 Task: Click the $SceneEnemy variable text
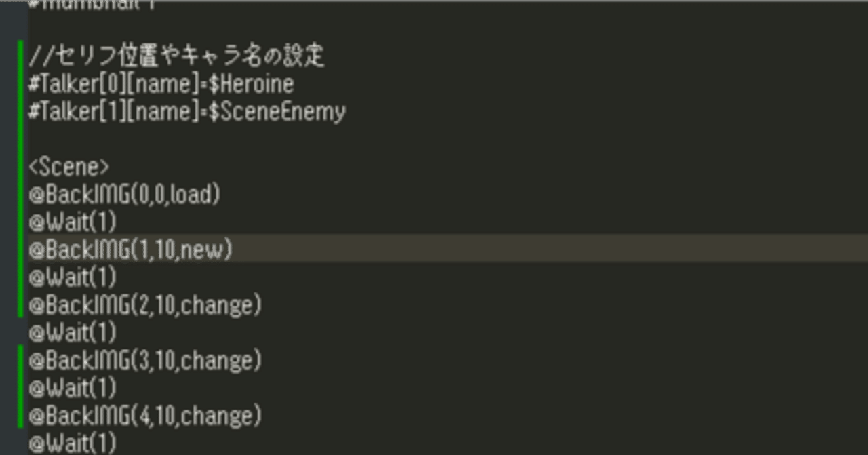277,112
